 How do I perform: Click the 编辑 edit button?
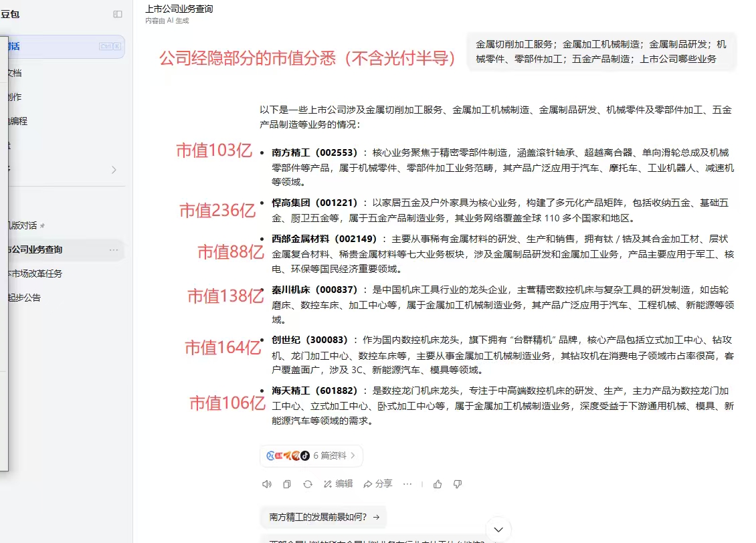(338, 483)
